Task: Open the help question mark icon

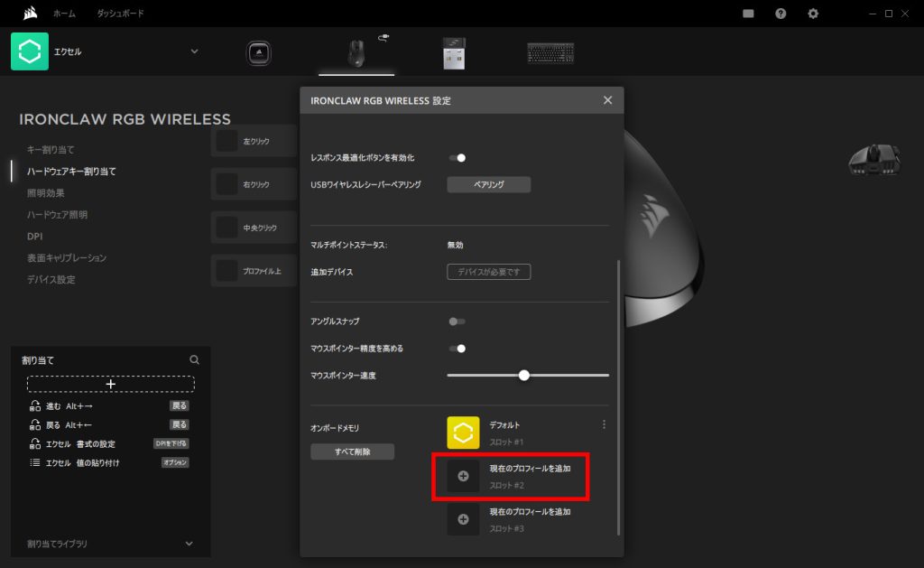Action: (x=781, y=14)
